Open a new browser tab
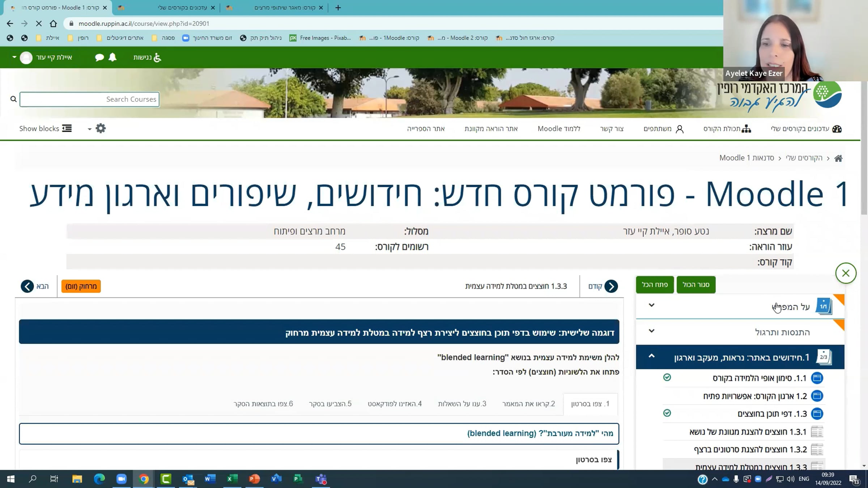868x488 pixels. click(338, 8)
